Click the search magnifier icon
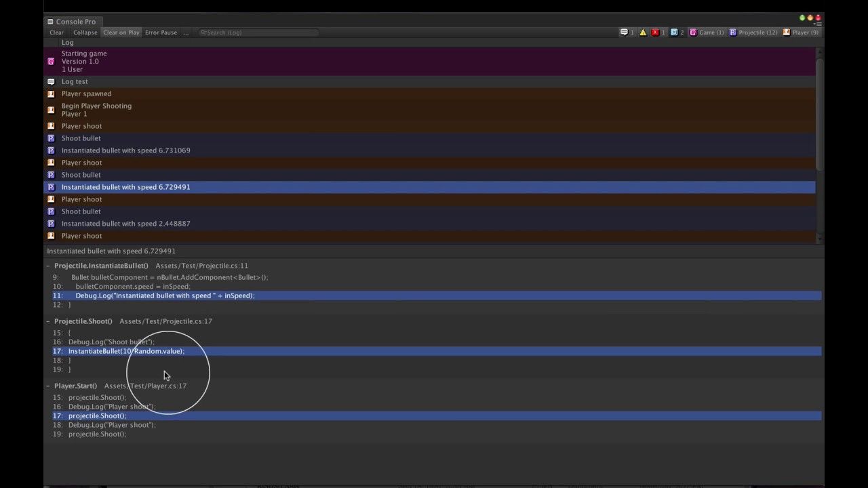Viewport: 868px width, 488px height. (x=203, y=33)
